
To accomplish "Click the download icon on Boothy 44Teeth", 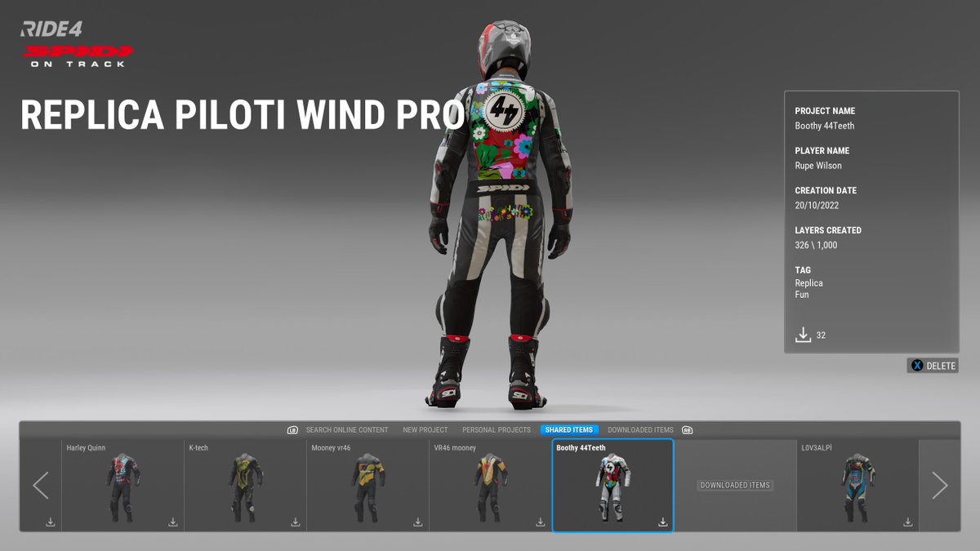I will tap(661, 520).
